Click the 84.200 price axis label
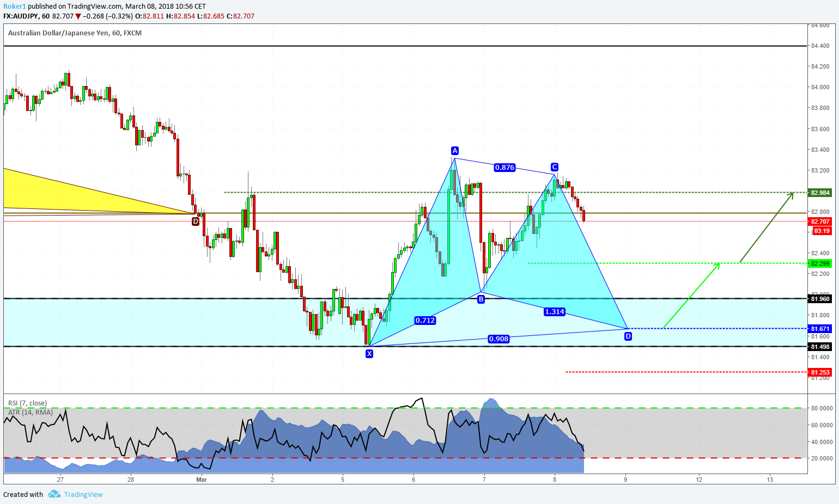839x504 pixels. 820,66
